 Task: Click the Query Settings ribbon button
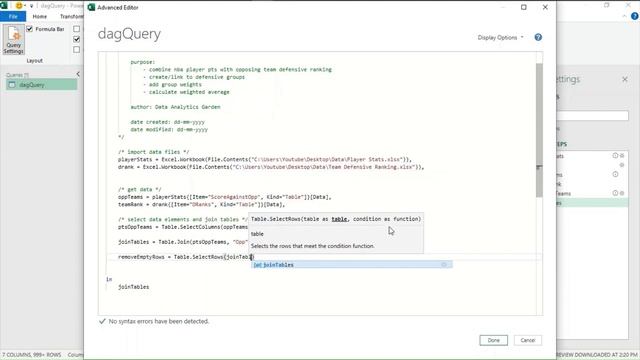13,40
